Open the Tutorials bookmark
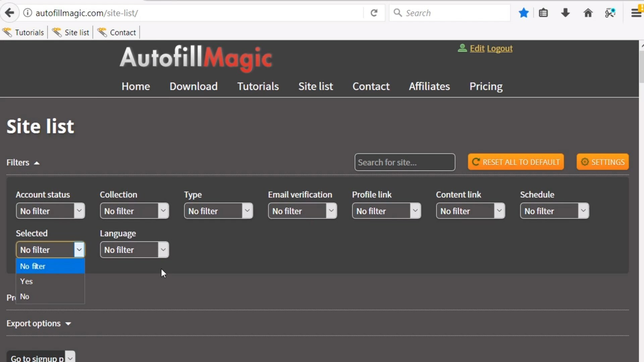 tap(23, 33)
